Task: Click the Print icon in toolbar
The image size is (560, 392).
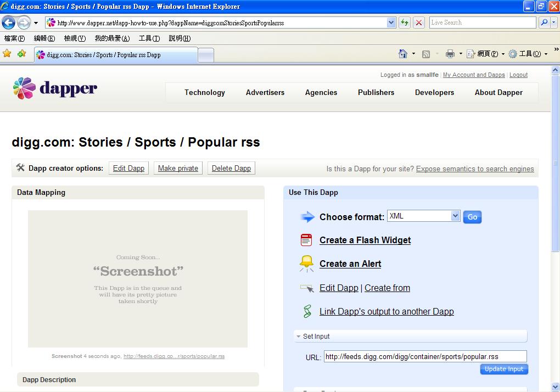Action: (x=450, y=54)
